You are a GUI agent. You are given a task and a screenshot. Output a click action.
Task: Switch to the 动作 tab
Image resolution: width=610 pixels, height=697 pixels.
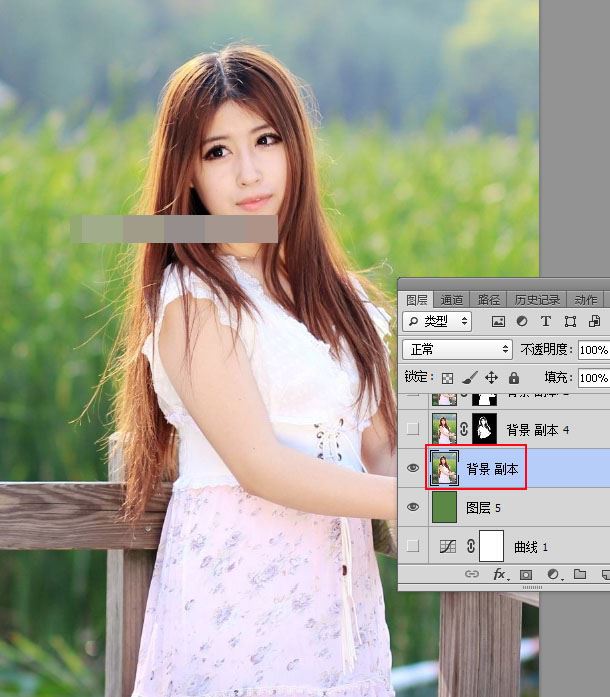[586, 300]
